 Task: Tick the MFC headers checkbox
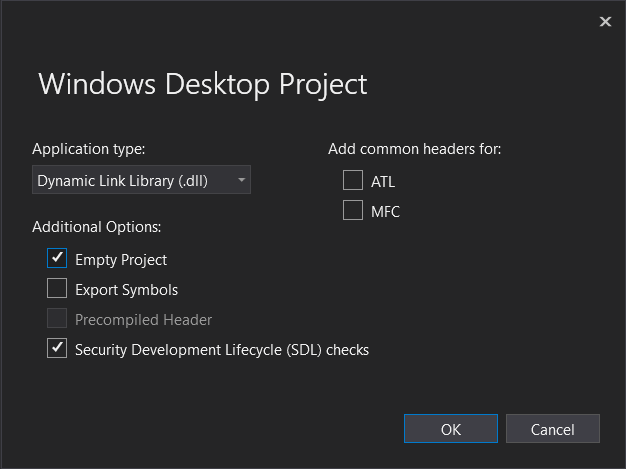tap(353, 211)
